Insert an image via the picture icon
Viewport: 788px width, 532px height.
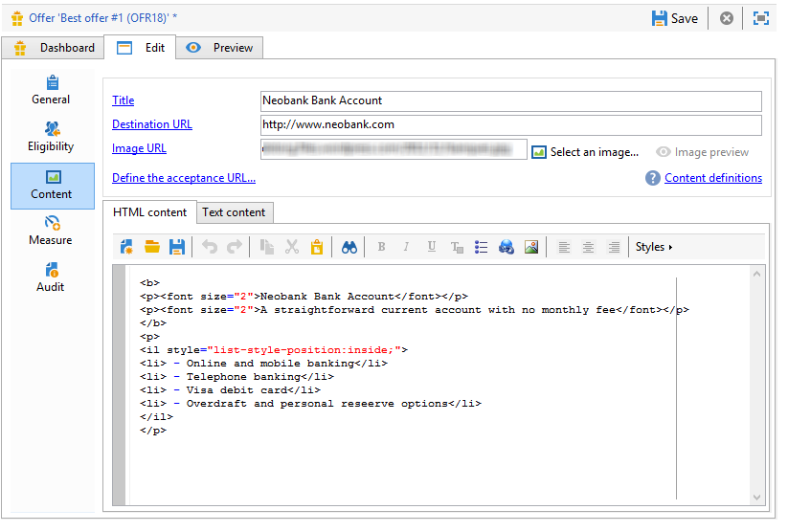531,247
